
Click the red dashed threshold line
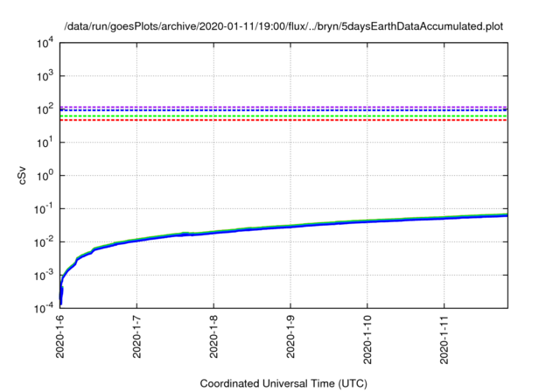click(x=283, y=121)
